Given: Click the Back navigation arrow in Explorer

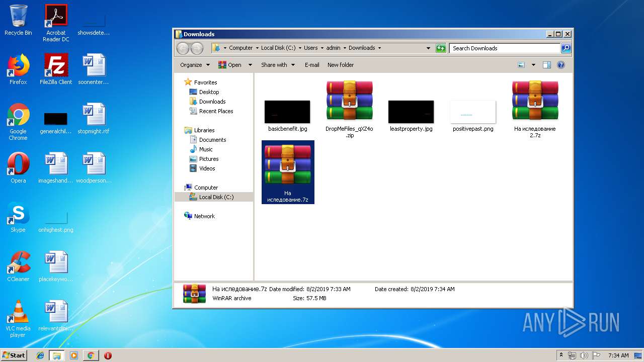Looking at the screenshot, I should pos(183,48).
